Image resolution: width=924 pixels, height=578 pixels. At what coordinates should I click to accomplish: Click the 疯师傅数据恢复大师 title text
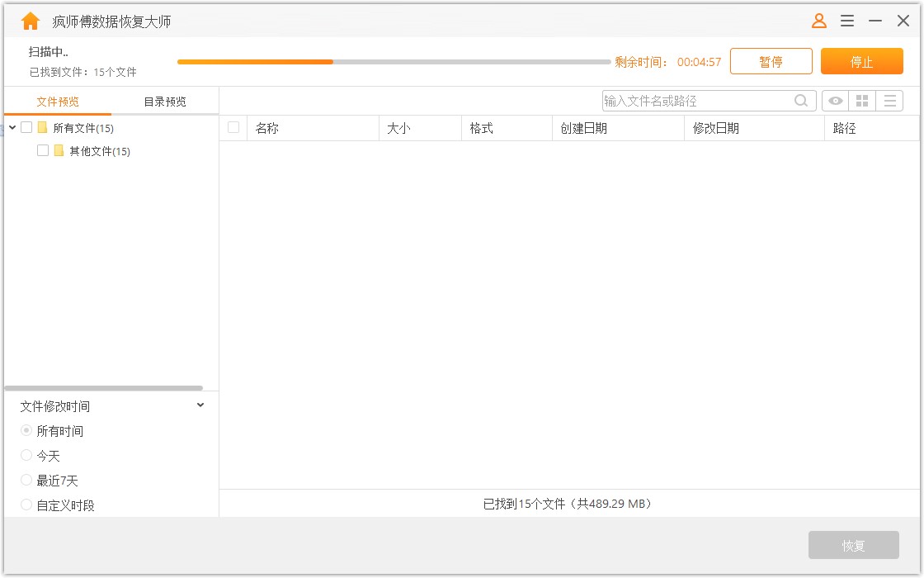111,21
